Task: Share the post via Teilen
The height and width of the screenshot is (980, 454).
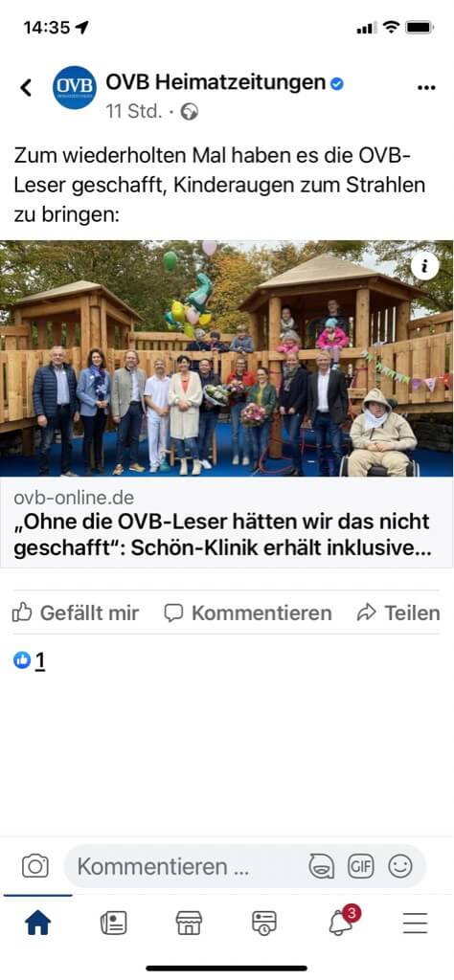Action: point(398,612)
